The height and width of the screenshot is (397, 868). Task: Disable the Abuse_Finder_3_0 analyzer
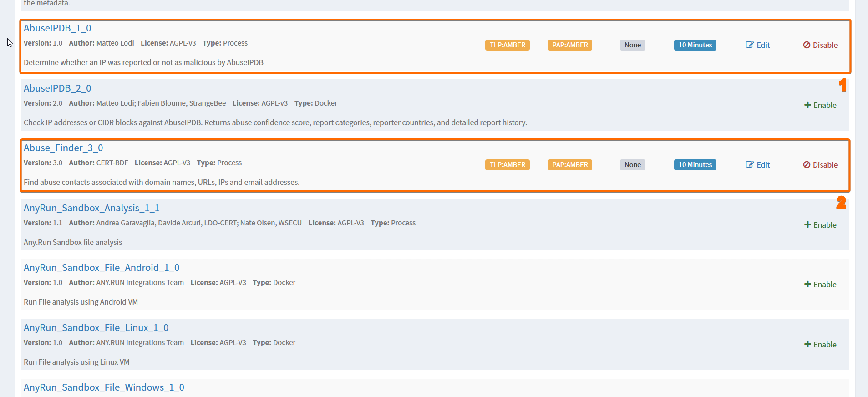click(x=820, y=165)
